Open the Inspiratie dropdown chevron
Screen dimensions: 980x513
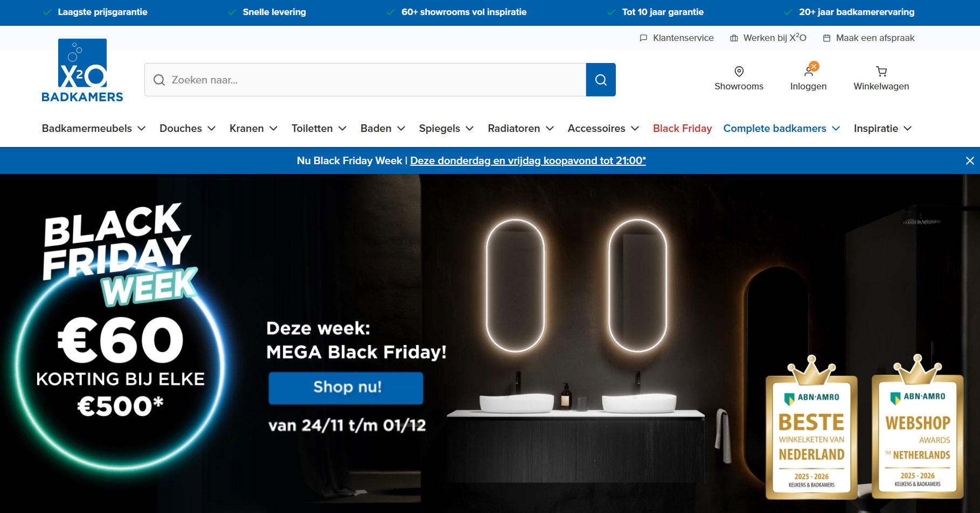(x=908, y=129)
